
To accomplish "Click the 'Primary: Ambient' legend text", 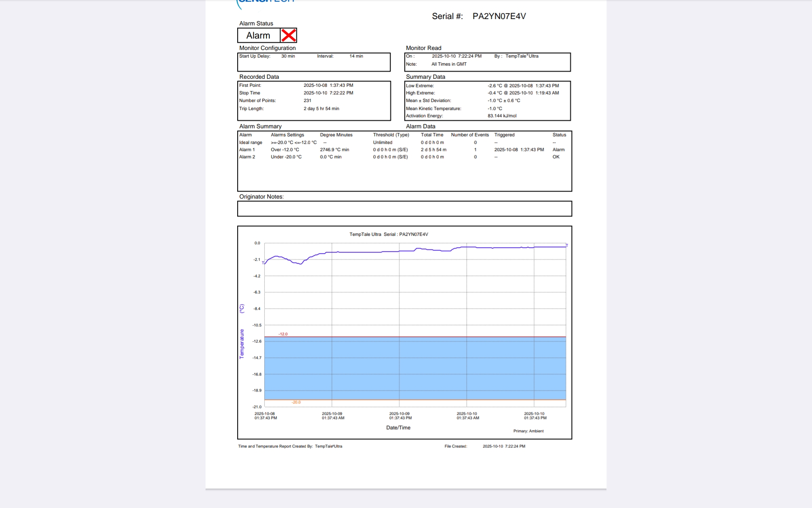I will click(x=528, y=431).
